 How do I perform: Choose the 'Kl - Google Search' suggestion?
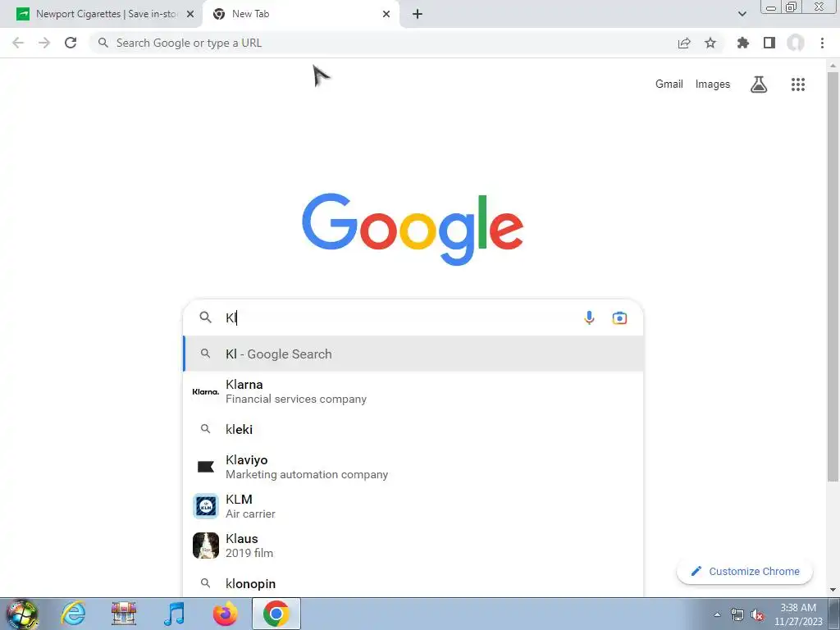pos(413,354)
